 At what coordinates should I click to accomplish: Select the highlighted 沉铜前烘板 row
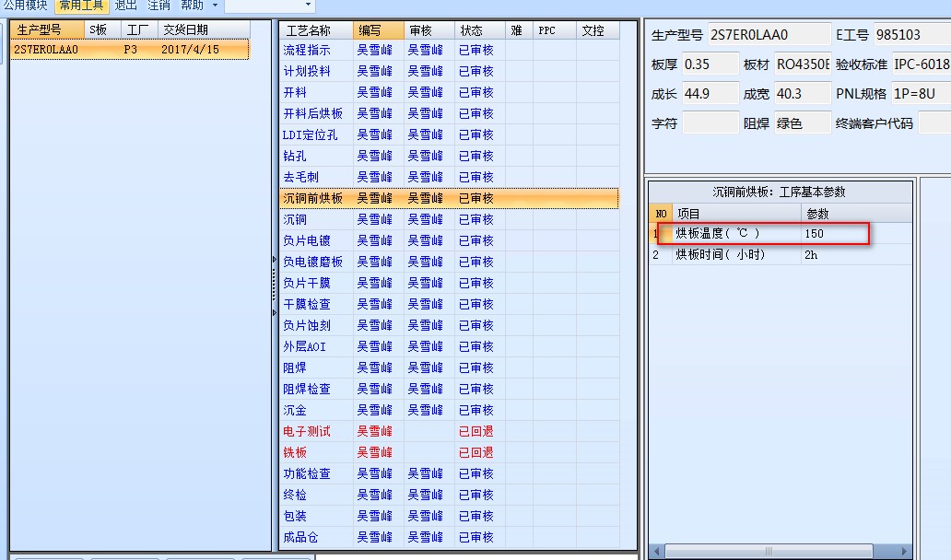pos(450,198)
